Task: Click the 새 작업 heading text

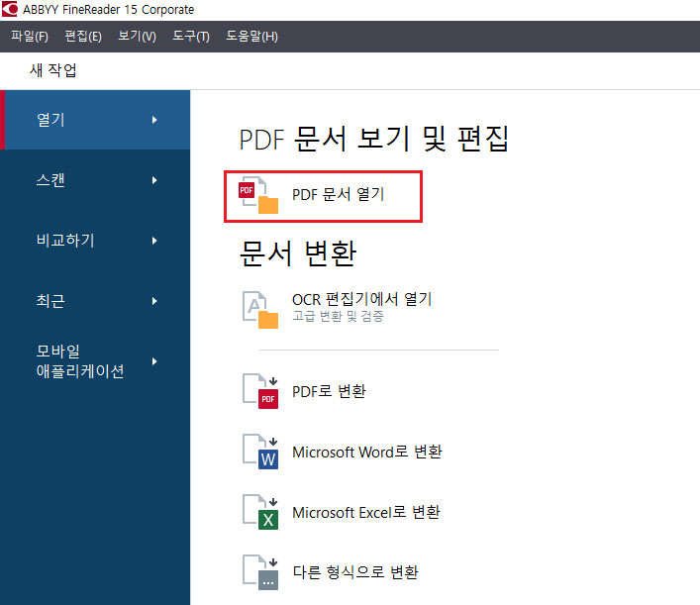Action: click(53, 70)
